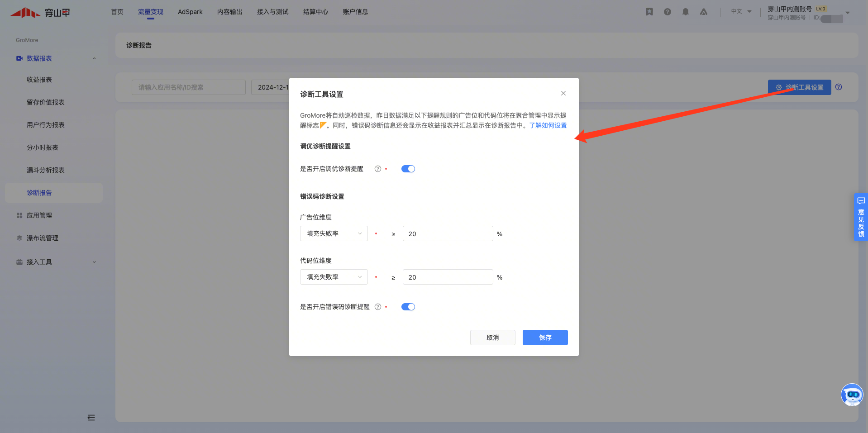
Task: Toggle off 错误码诊断提醒 switch
Action: [408, 307]
